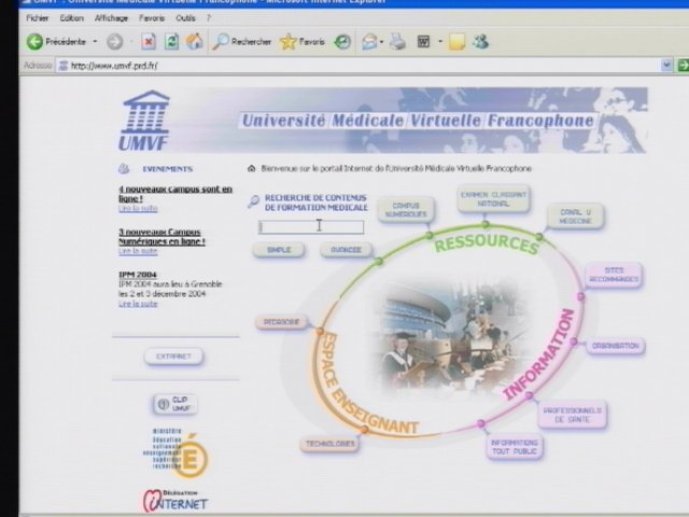Open the Sites Recommandés bubble
The height and width of the screenshot is (517, 689).
tap(614, 275)
